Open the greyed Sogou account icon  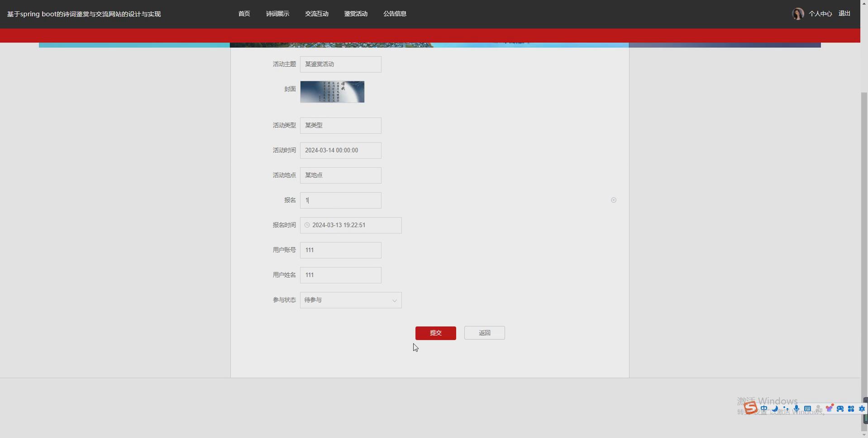(x=818, y=409)
